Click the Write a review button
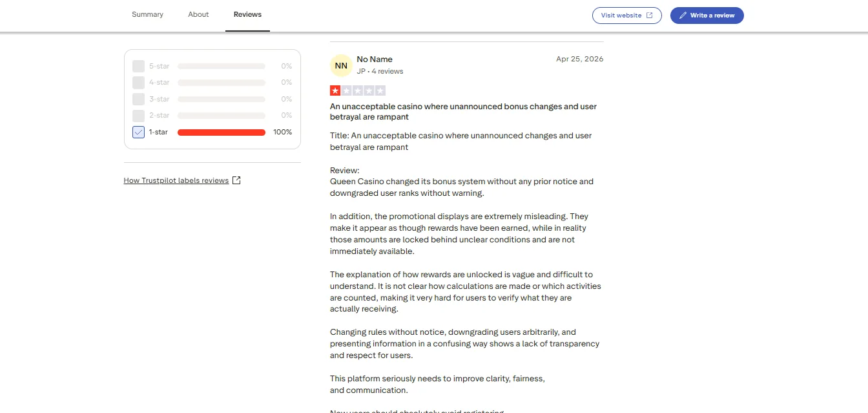The height and width of the screenshot is (413, 868). click(707, 16)
